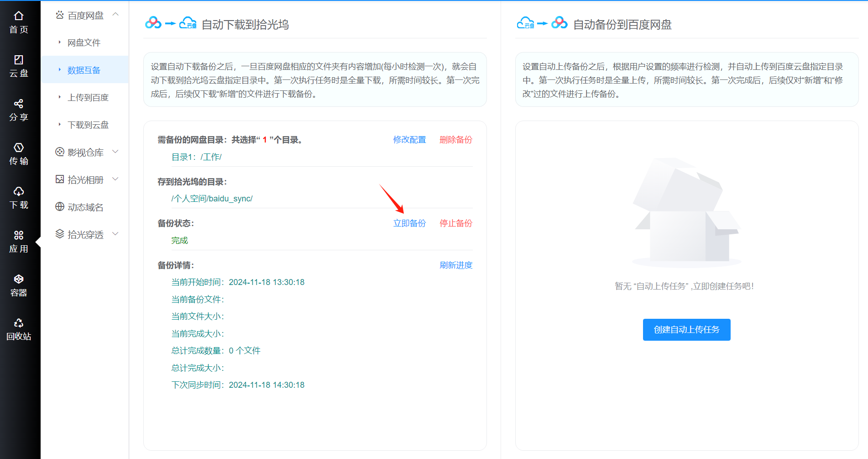Viewport: 868px width, 459px height.
Task: Click 总计完成数量：0 个文件
Action: [x=216, y=351]
